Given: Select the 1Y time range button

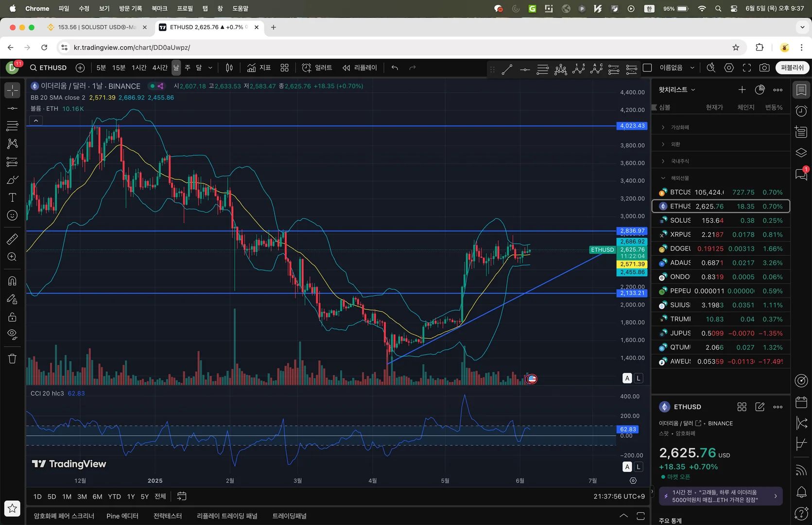Looking at the screenshot, I should (131, 496).
